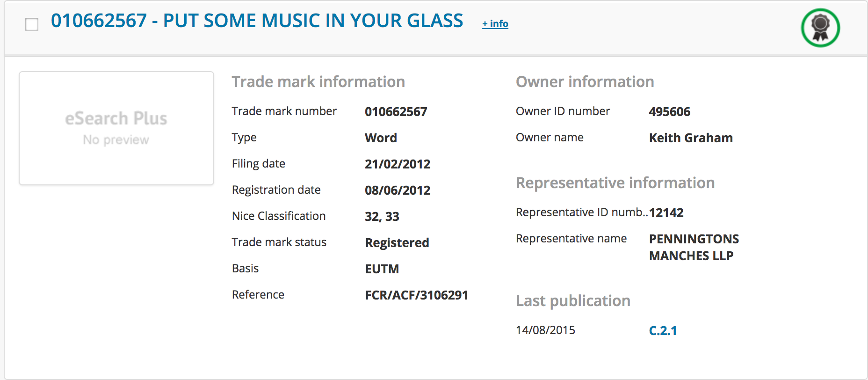Open the PUT SOME MUSIC IN YOUR GLASS title link

pyautogui.click(x=257, y=21)
